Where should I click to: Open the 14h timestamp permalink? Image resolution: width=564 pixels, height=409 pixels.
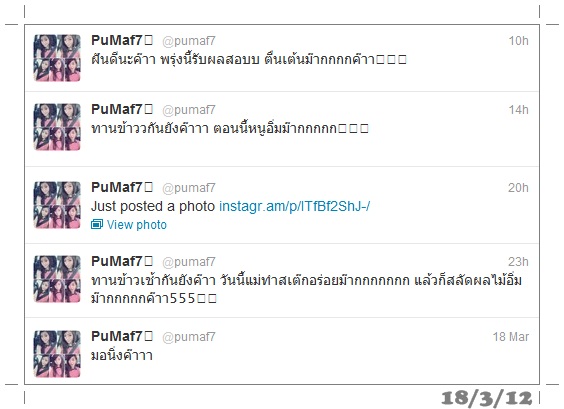[x=518, y=109]
